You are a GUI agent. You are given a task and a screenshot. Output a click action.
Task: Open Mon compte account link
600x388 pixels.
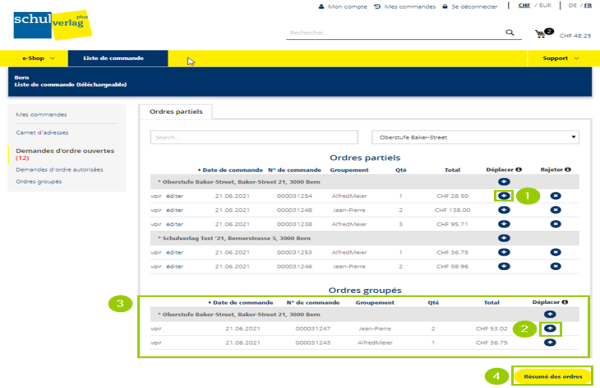coord(343,7)
